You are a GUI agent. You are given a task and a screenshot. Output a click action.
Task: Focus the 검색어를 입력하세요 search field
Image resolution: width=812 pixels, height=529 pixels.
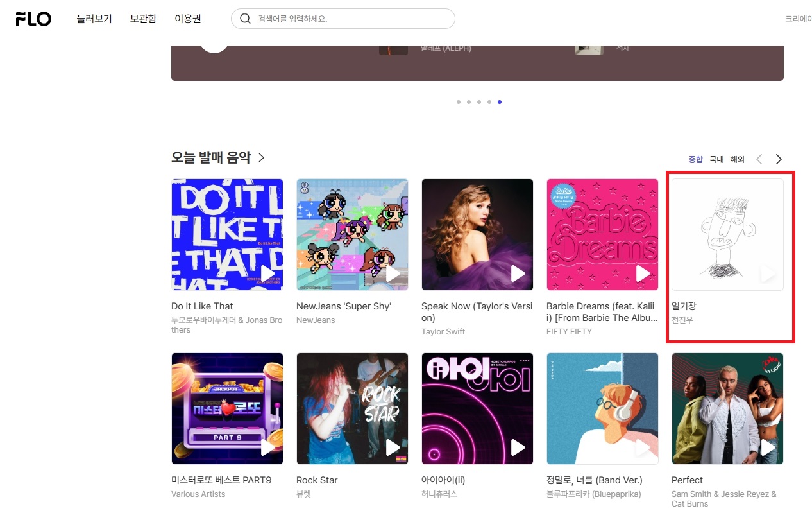pyautogui.click(x=343, y=19)
